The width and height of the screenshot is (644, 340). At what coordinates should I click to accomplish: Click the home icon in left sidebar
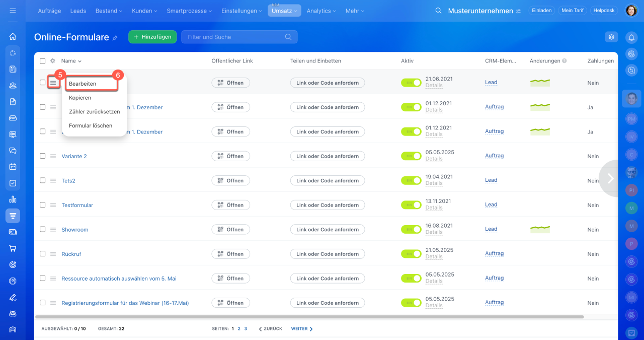pyautogui.click(x=13, y=36)
